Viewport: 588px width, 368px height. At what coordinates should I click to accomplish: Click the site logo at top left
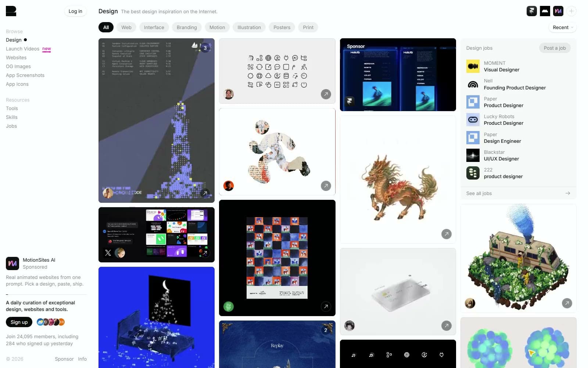point(11,11)
